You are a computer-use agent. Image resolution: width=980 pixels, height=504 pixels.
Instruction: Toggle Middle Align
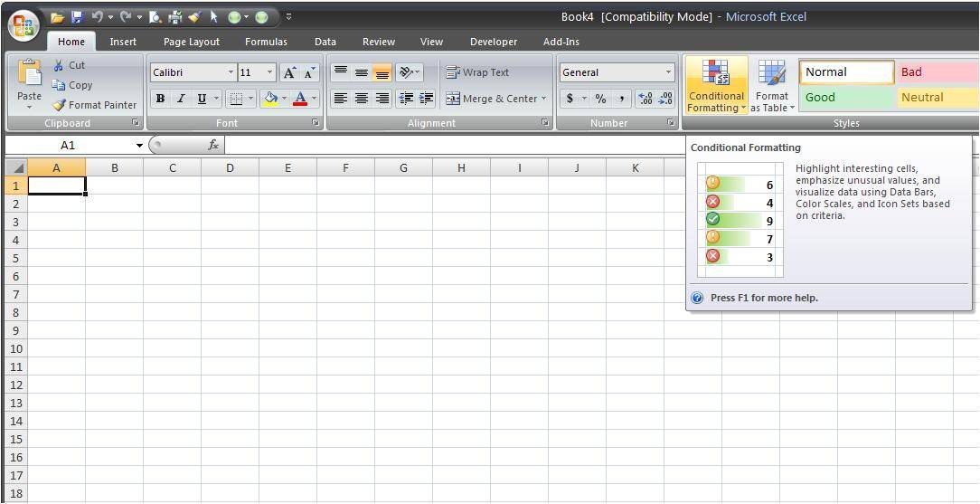tap(362, 72)
